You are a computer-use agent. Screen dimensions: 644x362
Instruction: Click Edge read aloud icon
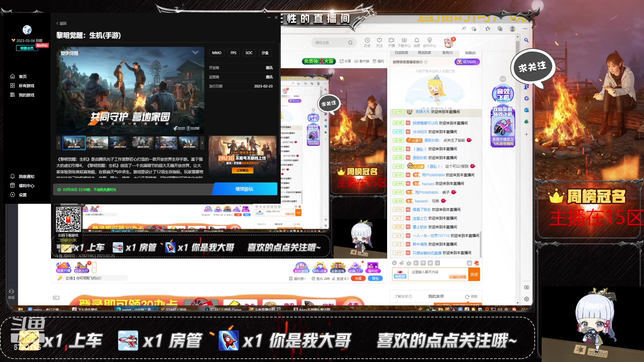pos(464,28)
